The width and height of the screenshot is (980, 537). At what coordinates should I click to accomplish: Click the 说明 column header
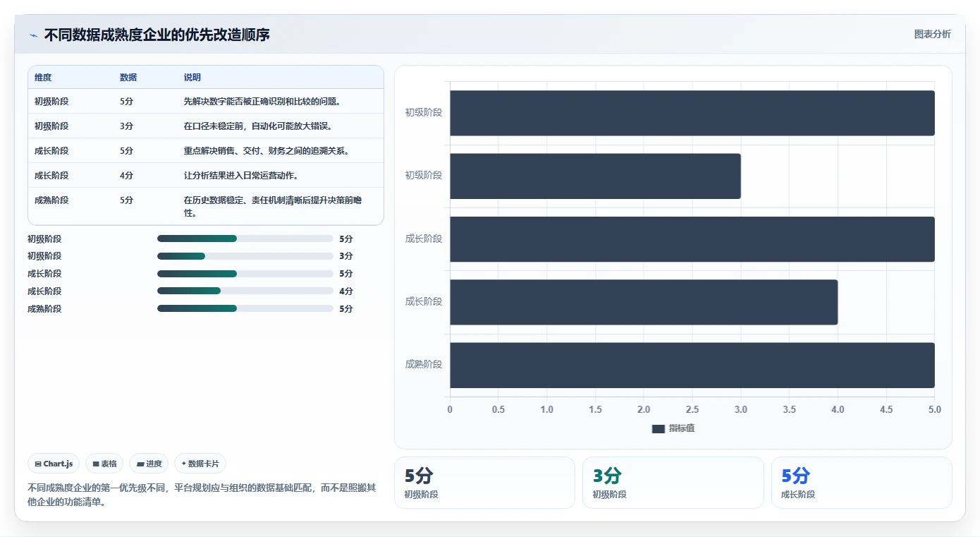pyautogui.click(x=192, y=78)
